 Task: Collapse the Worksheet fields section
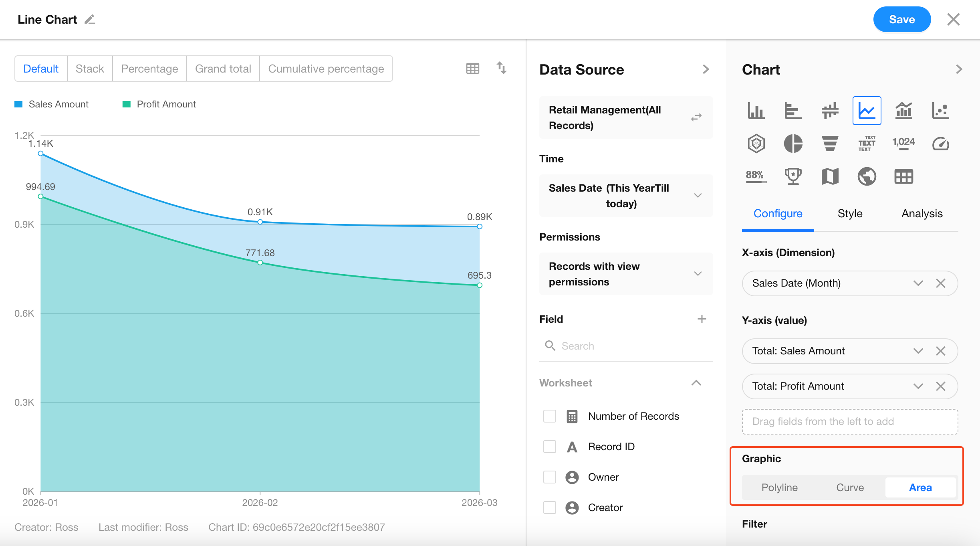pos(696,383)
